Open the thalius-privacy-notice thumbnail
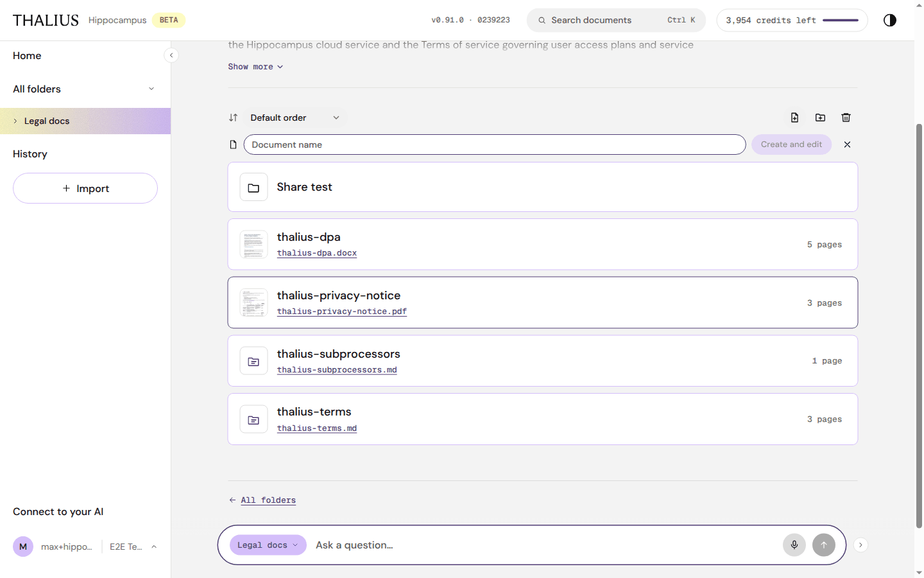 tap(253, 302)
